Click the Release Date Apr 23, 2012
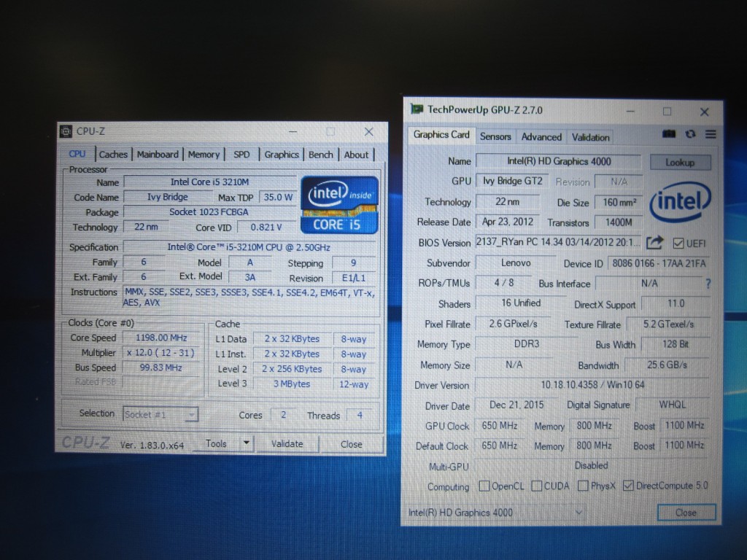This screenshot has height=560, width=747. point(508,222)
